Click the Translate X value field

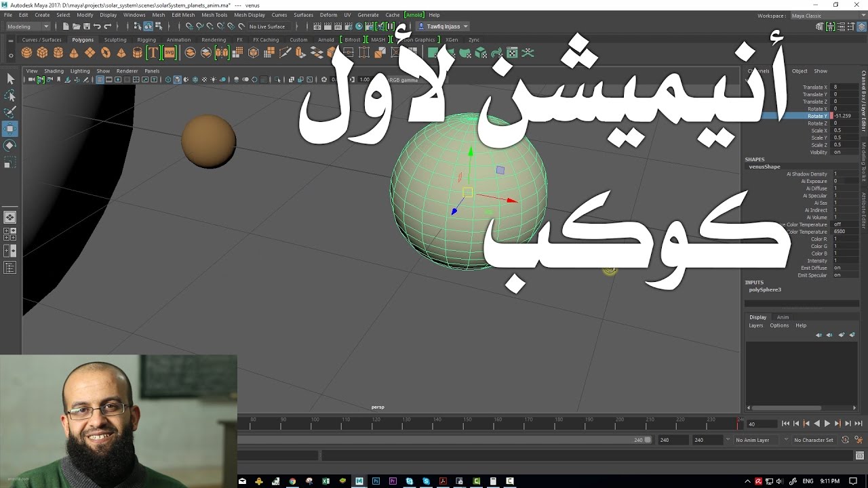(846, 87)
